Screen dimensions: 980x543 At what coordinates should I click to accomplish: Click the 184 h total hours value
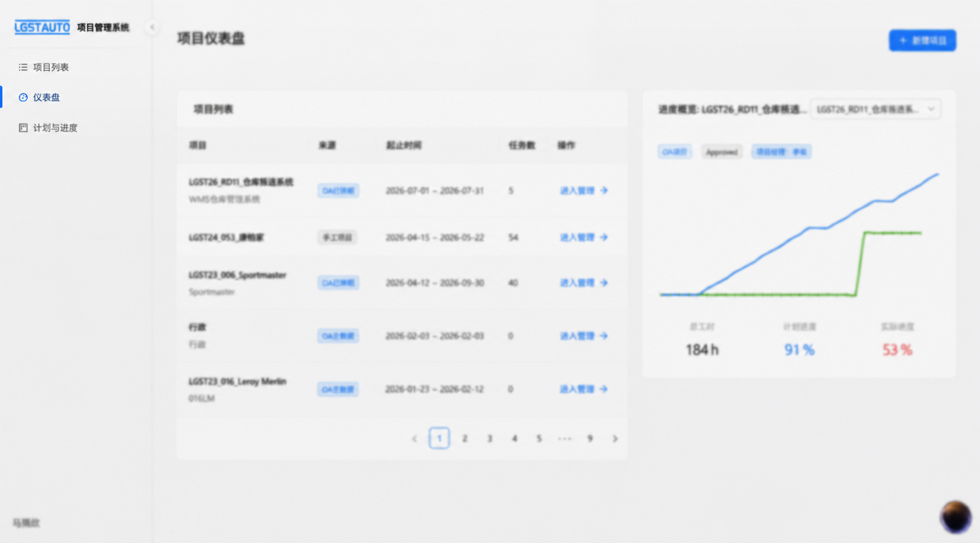point(702,349)
